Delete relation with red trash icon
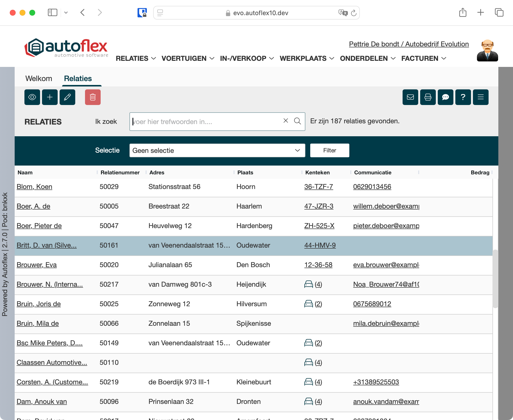The height and width of the screenshot is (420, 513). point(93,97)
